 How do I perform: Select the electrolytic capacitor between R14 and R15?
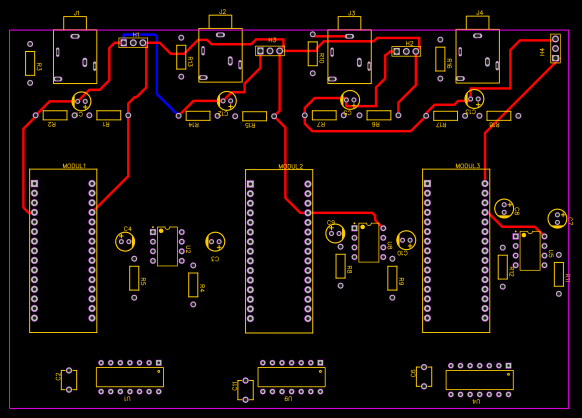227,101
